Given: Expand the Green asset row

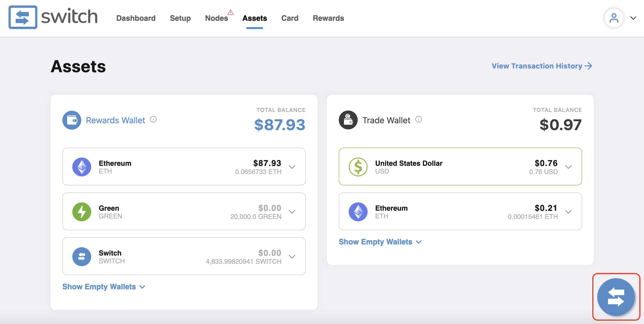Looking at the screenshot, I should click(292, 212).
